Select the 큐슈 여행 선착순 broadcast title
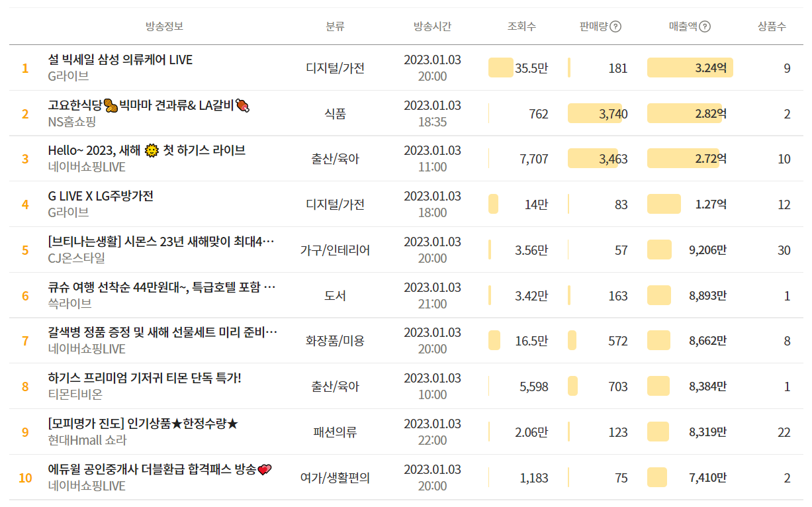Image resolution: width=812 pixels, height=507 pixels. click(162, 287)
